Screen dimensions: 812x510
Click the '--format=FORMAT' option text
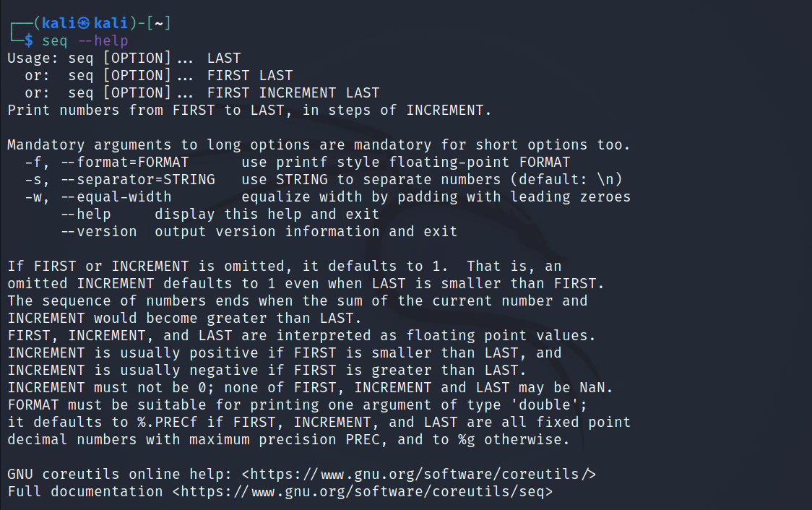124,163
